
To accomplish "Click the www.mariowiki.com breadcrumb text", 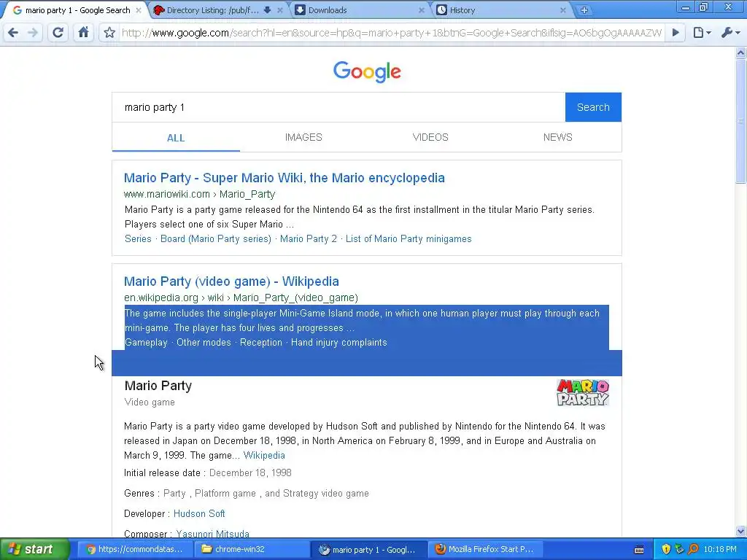I will [167, 194].
